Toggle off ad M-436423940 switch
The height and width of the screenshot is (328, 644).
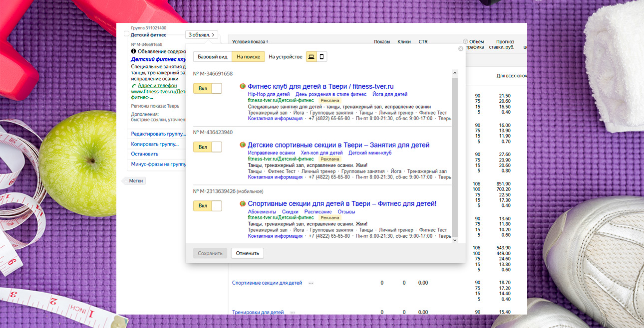click(x=207, y=147)
